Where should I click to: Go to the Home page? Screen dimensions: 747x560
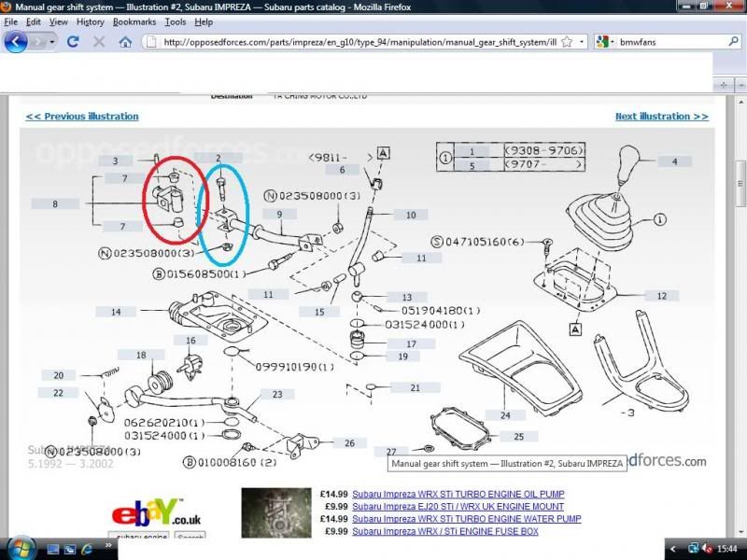pos(125,42)
